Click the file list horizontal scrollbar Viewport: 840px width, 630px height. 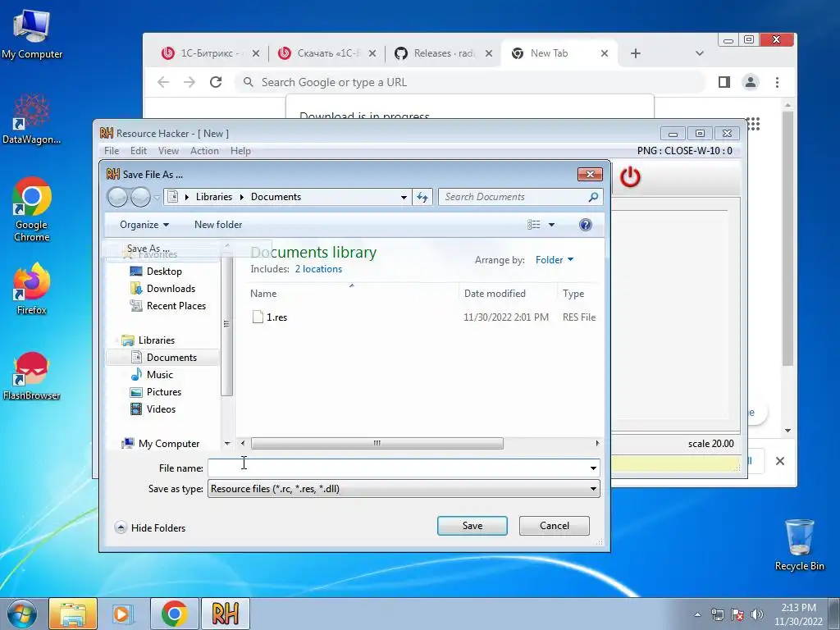pos(377,443)
